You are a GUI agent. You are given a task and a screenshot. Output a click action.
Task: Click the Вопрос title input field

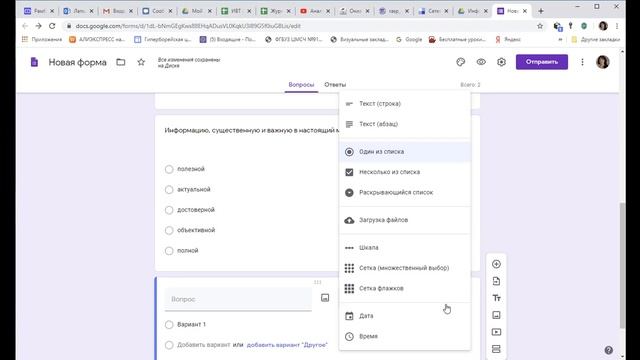point(238,299)
